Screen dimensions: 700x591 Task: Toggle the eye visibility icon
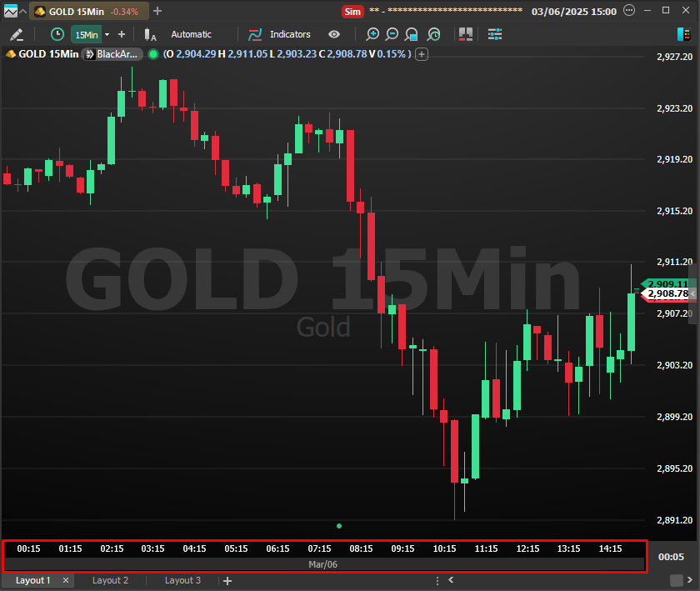(x=334, y=34)
